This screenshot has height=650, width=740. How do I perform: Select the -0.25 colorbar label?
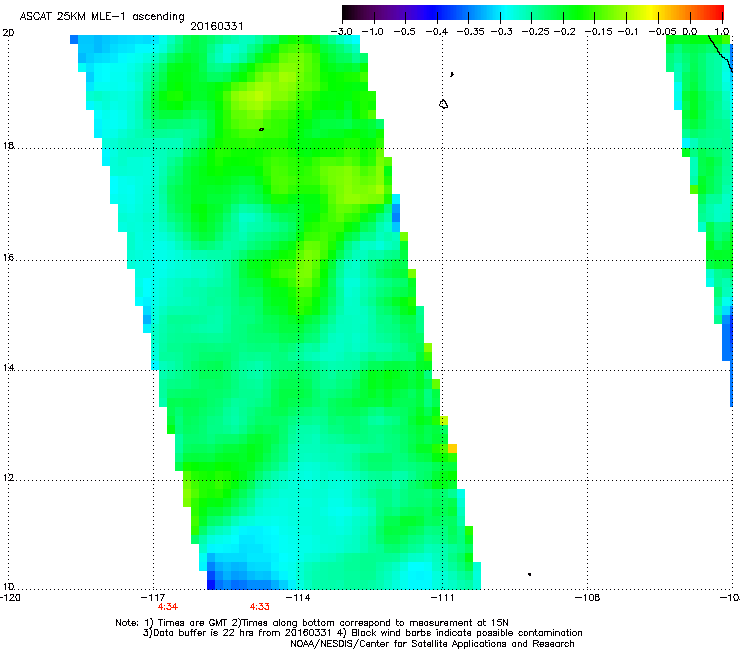[535, 32]
